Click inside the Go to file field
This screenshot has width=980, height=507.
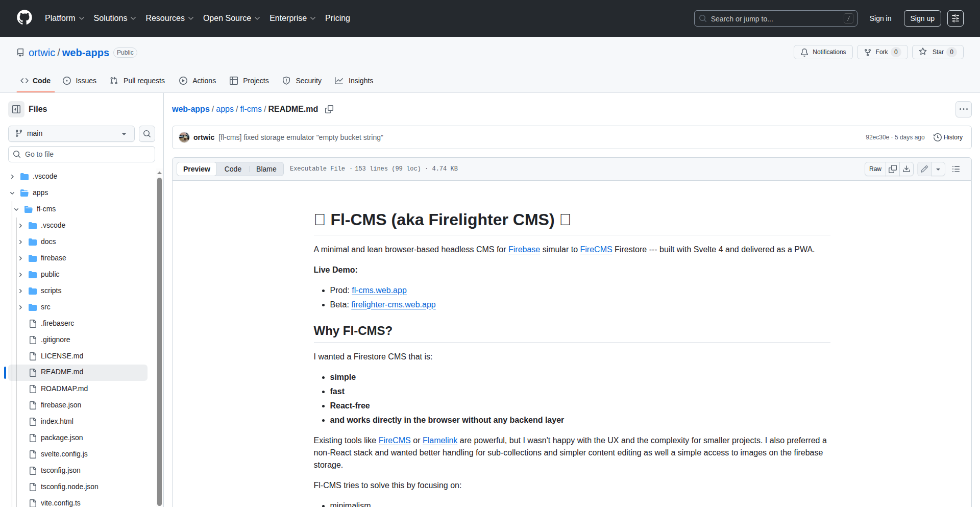81,154
